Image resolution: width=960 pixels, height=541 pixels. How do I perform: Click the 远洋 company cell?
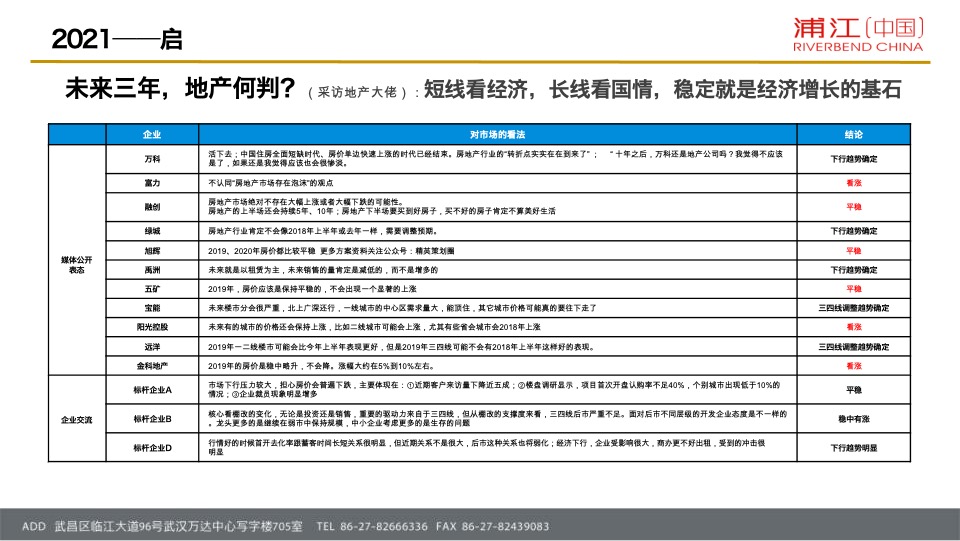(x=152, y=347)
